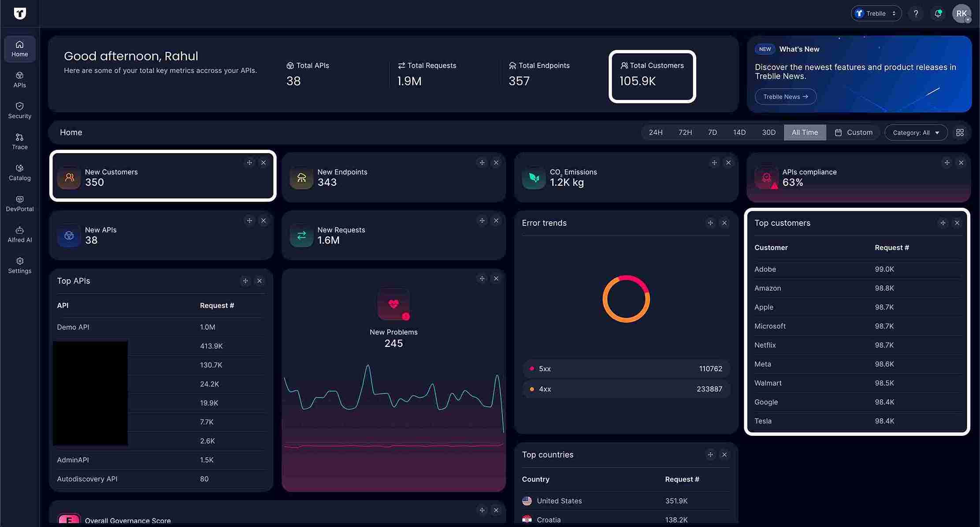Navigate to APIs in sidebar

point(19,80)
